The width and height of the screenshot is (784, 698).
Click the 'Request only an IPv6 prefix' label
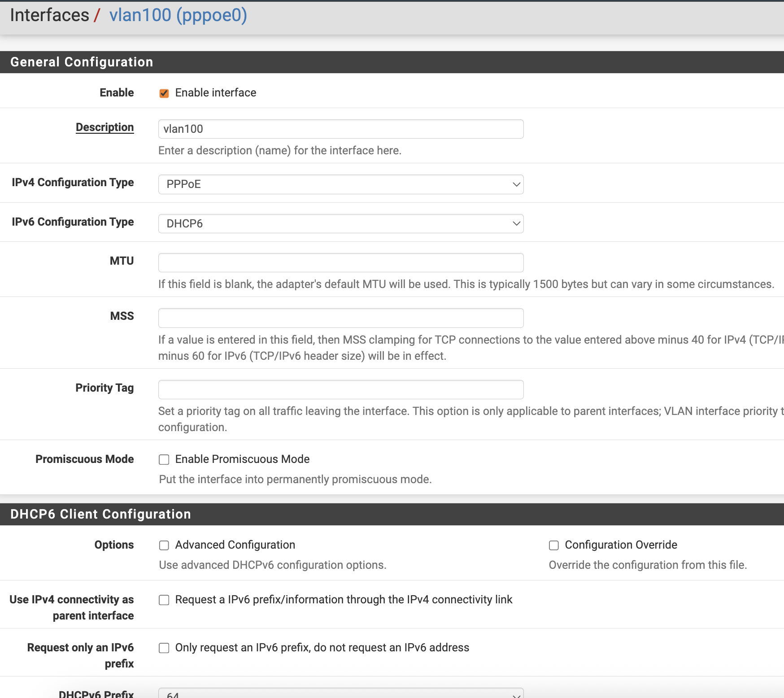tap(80, 655)
